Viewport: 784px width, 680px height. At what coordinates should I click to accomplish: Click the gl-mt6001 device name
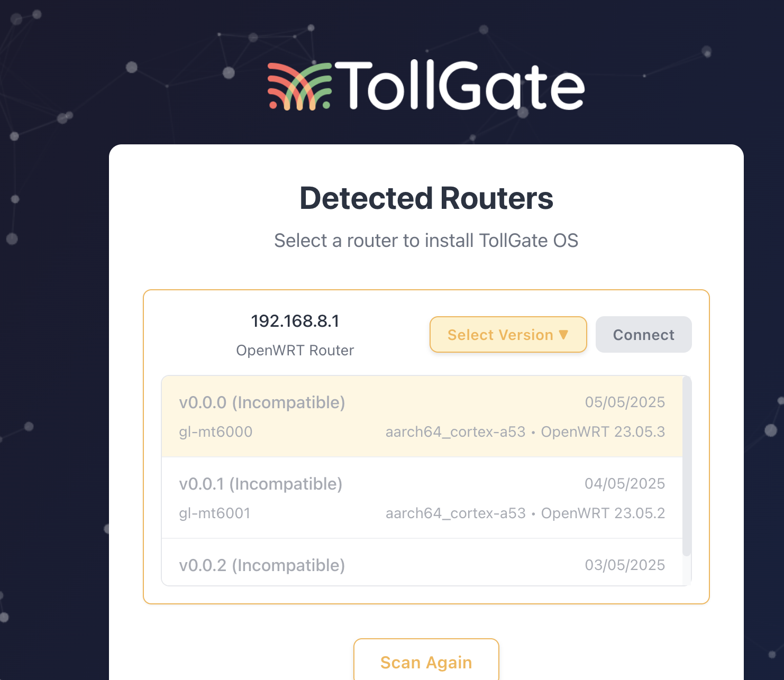point(215,513)
